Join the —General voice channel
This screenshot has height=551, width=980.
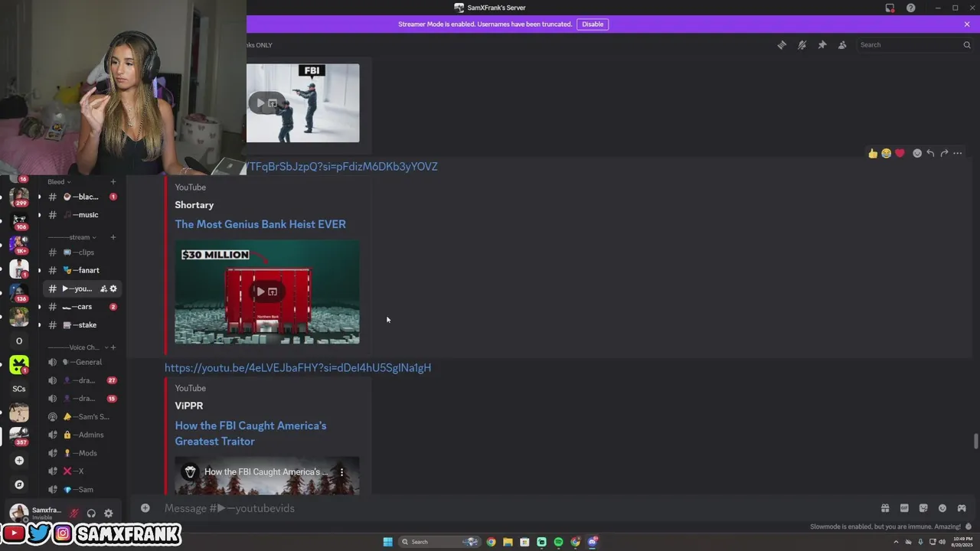click(x=81, y=362)
